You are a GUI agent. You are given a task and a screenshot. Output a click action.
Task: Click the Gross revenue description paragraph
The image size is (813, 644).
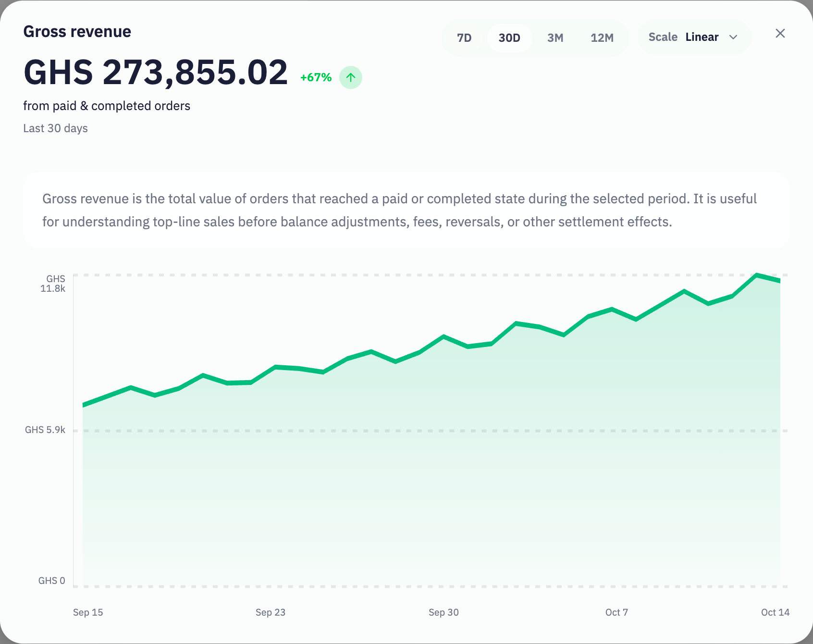(x=399, y=210)
